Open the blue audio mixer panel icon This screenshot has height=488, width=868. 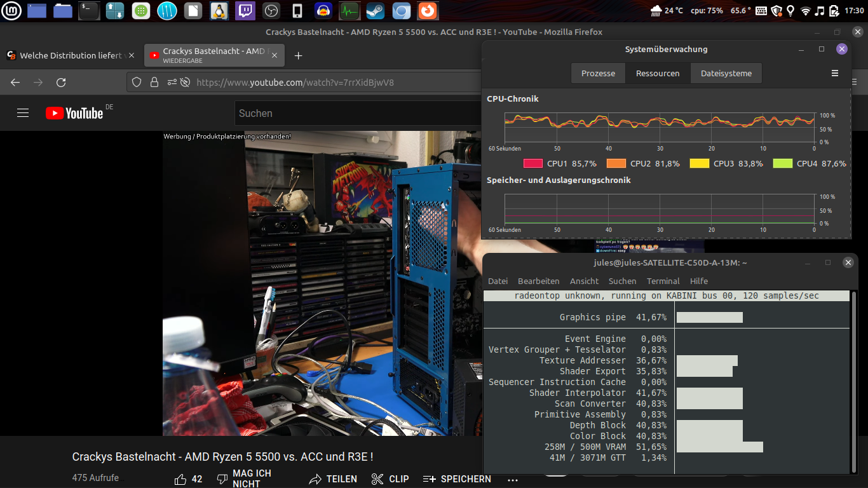[167, 10]
